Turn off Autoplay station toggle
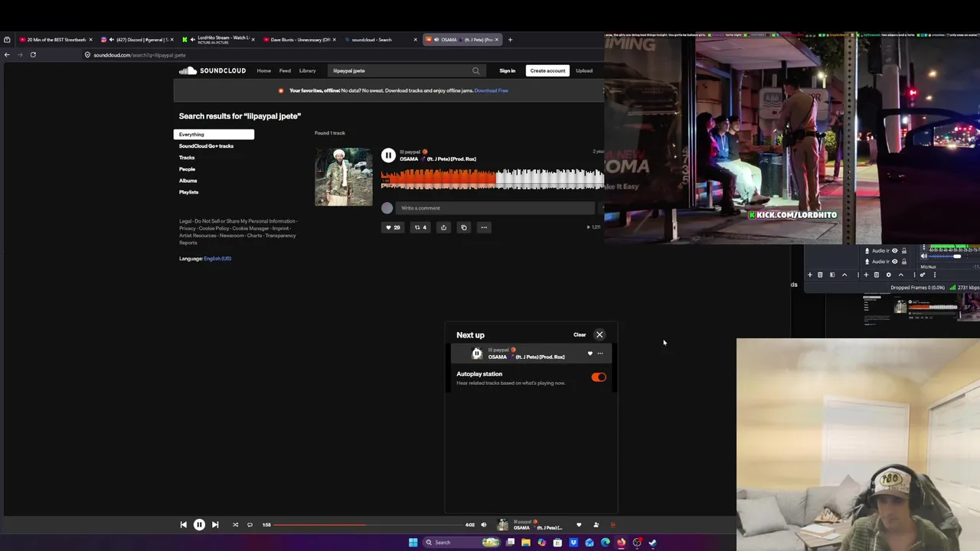This screenshot has height=551, width=980. 599,377
